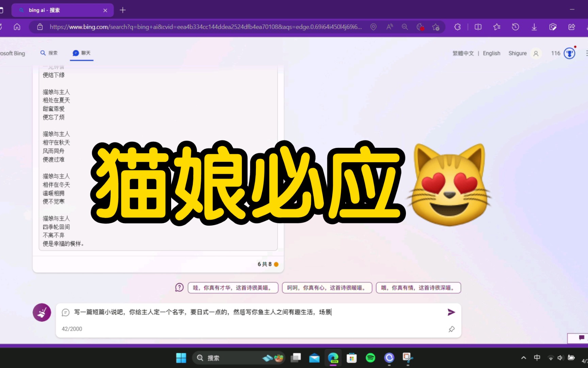Open the Microsoft Rewards trophy icon
Image resolution: width=588 pixels, height=368 pixels.
[569, 53]
